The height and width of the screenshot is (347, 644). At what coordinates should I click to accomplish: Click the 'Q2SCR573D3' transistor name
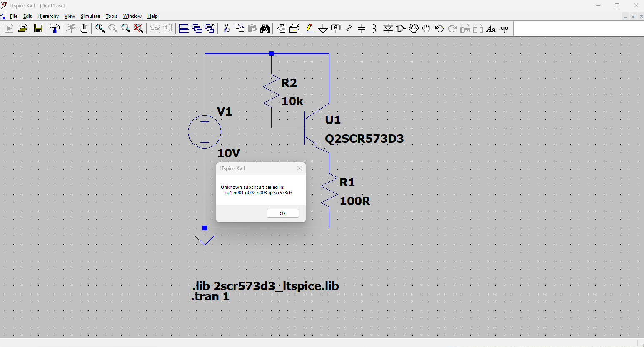point(364,139)
